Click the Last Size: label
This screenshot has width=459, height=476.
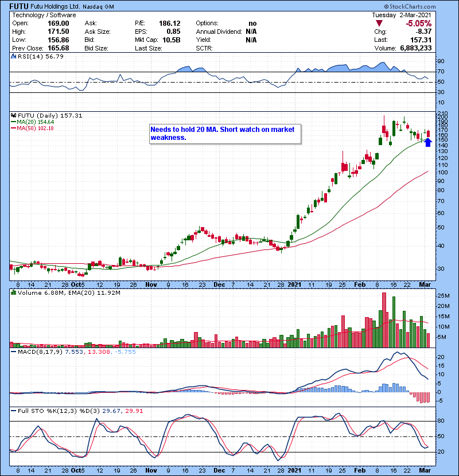pyautogui.click(x=149, y=48)
